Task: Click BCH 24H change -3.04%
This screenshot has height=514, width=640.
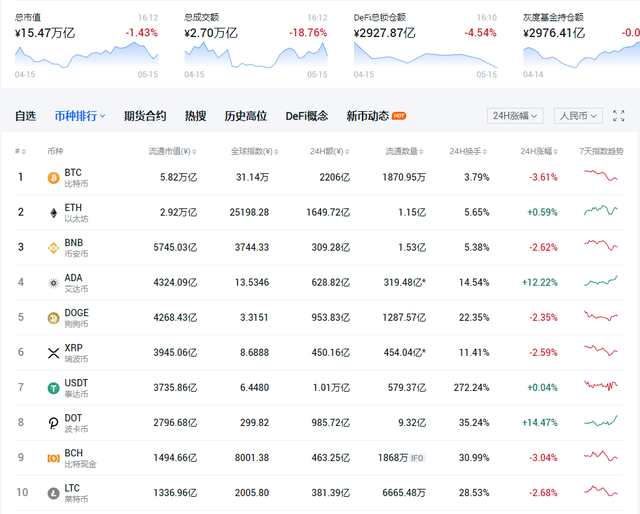Action: [543, 458]
